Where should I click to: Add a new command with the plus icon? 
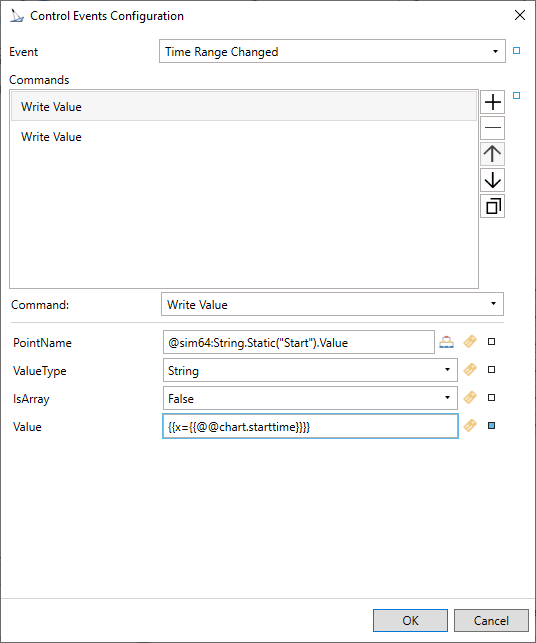pyautogui.click(x=493, y=102)
